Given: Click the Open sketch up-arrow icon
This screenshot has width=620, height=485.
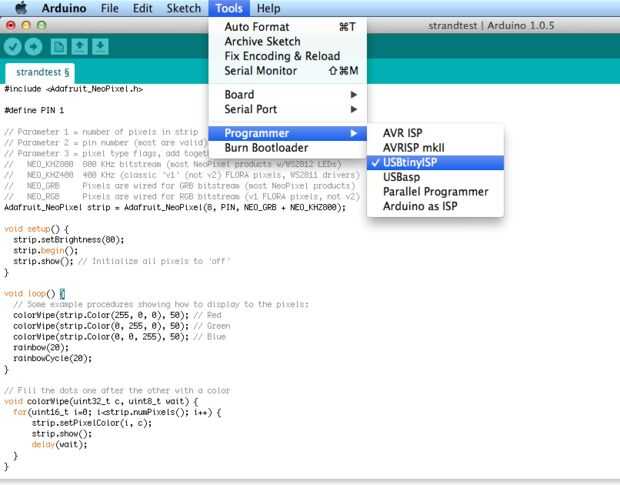Looking at the screenshot, I should click(x=79, y=47).
